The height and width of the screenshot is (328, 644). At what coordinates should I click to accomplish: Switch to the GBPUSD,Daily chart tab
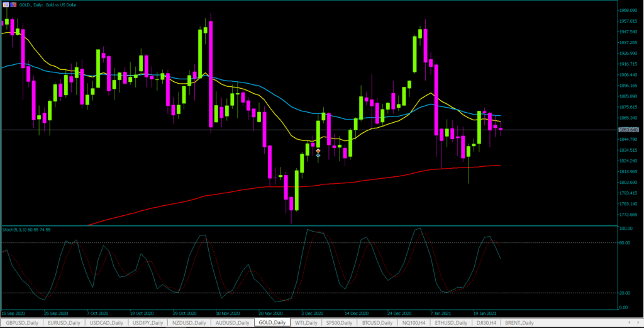click(21, 322)
